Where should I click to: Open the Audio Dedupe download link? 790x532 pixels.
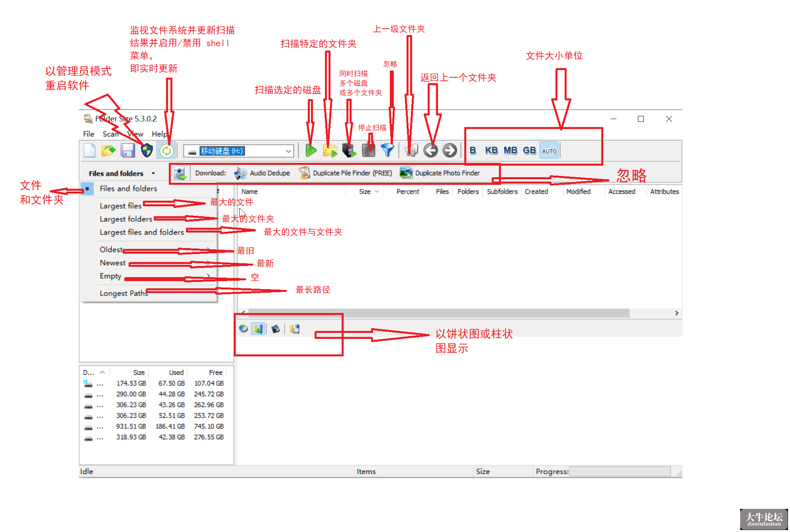pyautogui.click(x=262, y=173)
